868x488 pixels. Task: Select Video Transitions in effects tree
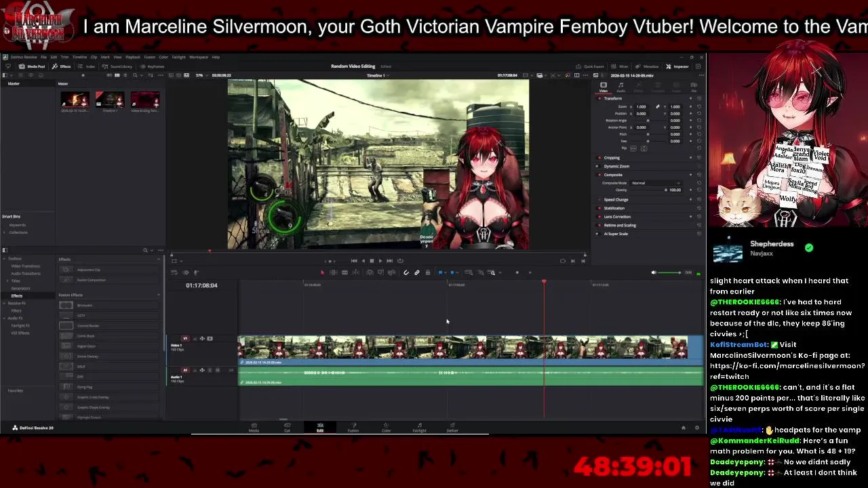click(26, 266)
